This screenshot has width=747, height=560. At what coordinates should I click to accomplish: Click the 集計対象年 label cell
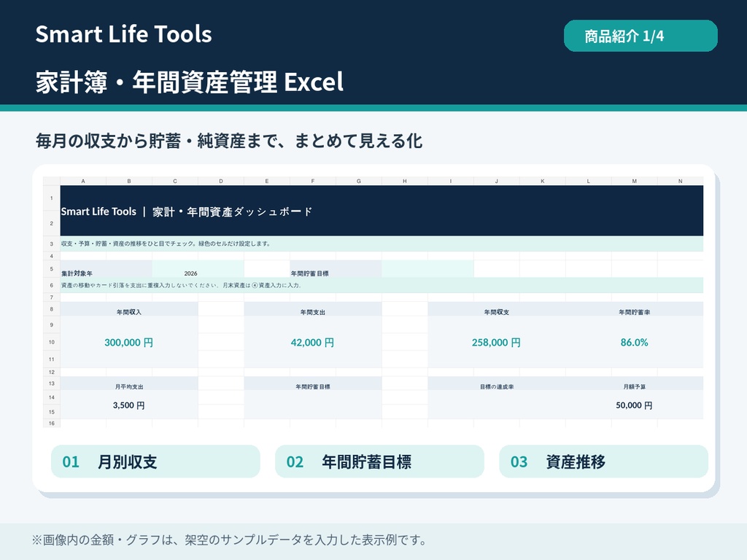[107, 269]
